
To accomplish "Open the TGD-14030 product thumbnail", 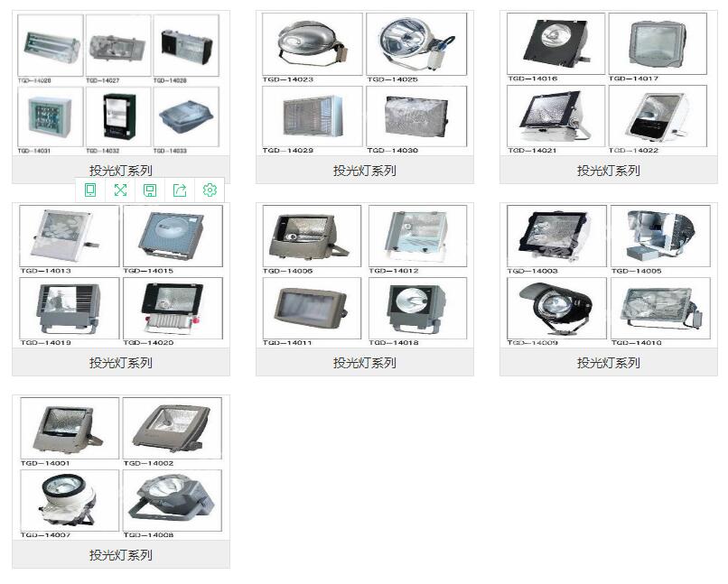I will point(416,116).
